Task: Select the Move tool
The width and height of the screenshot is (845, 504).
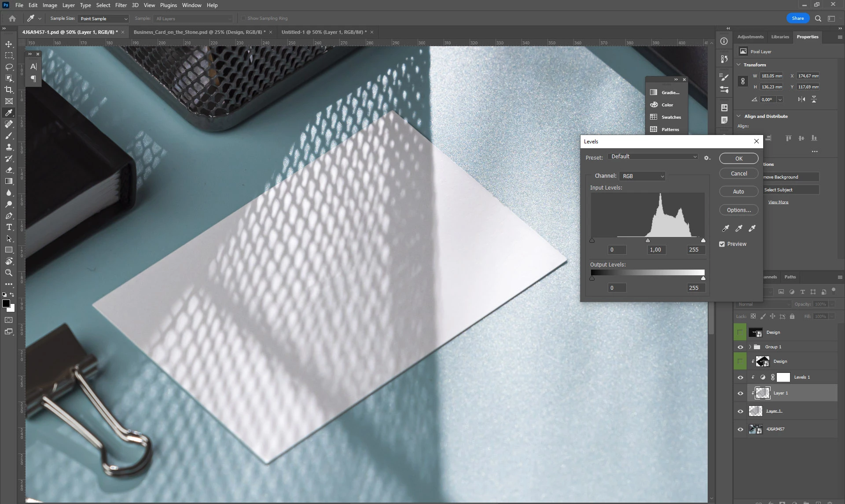Action: (9, 44)
